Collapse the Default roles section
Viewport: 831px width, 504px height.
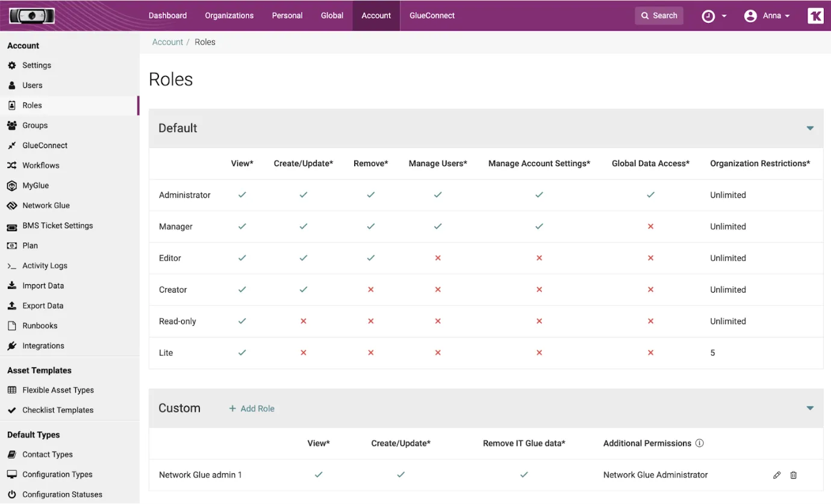click(x=810, y=128)
